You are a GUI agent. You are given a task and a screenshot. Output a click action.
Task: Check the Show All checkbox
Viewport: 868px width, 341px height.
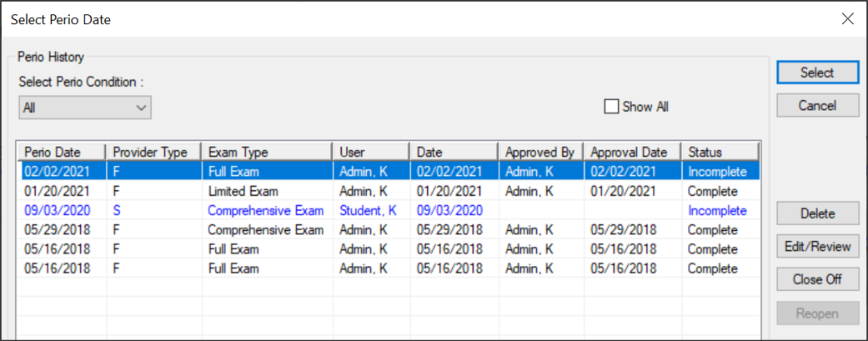[x=612, y=107]
